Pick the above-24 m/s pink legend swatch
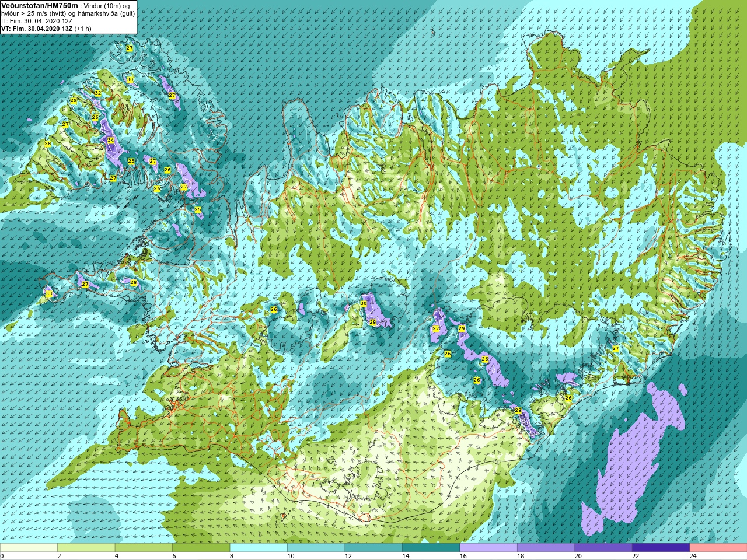The image size is (747, 560). click(718, 548)
